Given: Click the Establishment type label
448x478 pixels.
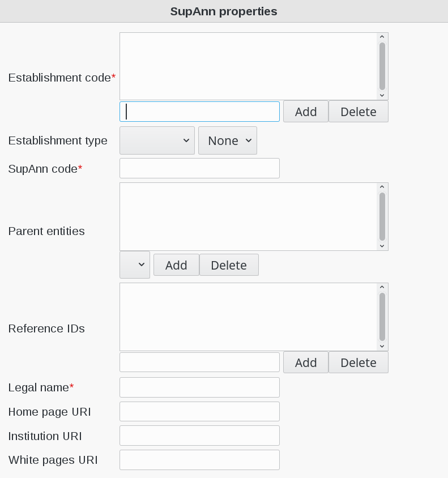Looking at the screenshot, I should coord(58,140).
